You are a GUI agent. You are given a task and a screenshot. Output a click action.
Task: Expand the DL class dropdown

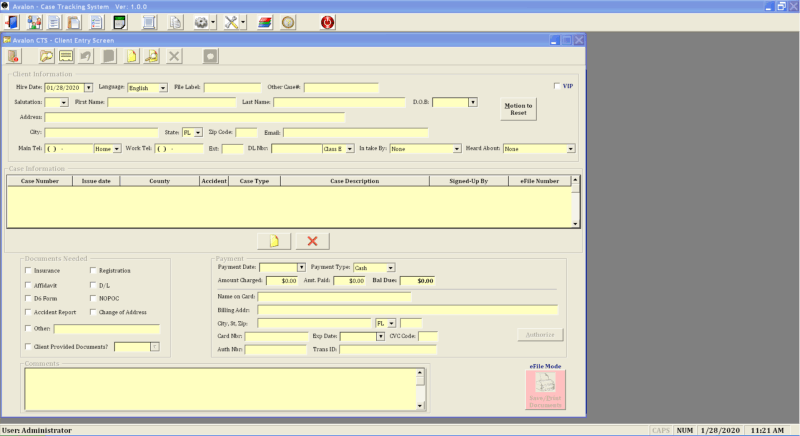[x=350, y=149]
